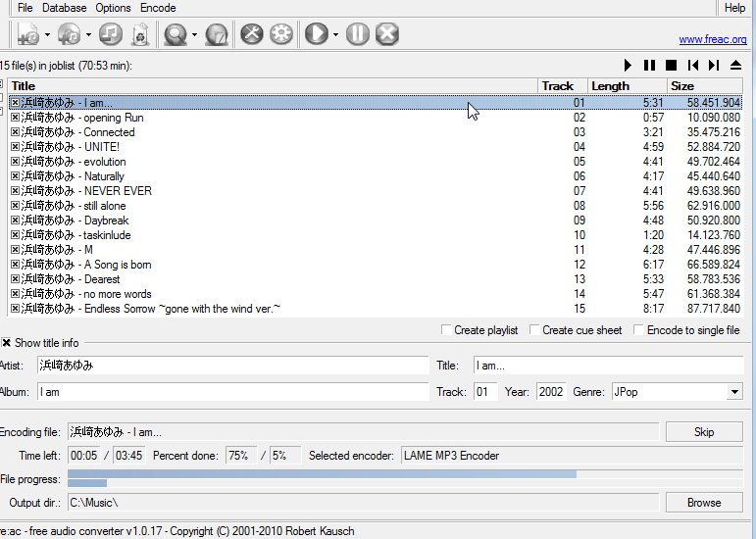Screen dimensions: 756x539
Task: Click the Add audio CD contents icon
Action: [69, 34]
